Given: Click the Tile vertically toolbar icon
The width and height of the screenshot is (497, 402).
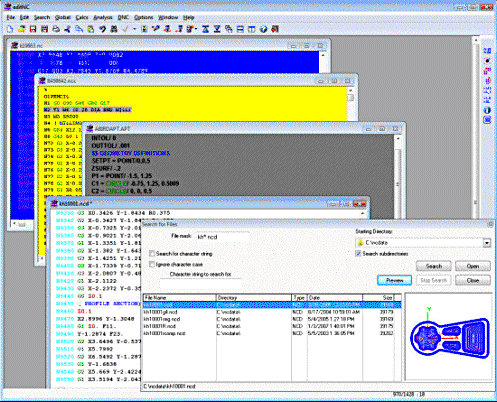Looking at the screenshot, I should 252,29.
